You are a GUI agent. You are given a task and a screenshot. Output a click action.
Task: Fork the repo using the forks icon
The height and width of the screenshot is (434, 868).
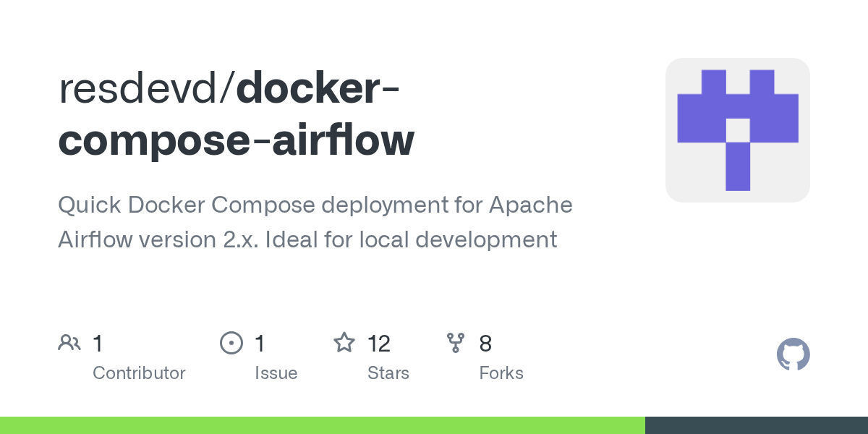tap(456, 342)
